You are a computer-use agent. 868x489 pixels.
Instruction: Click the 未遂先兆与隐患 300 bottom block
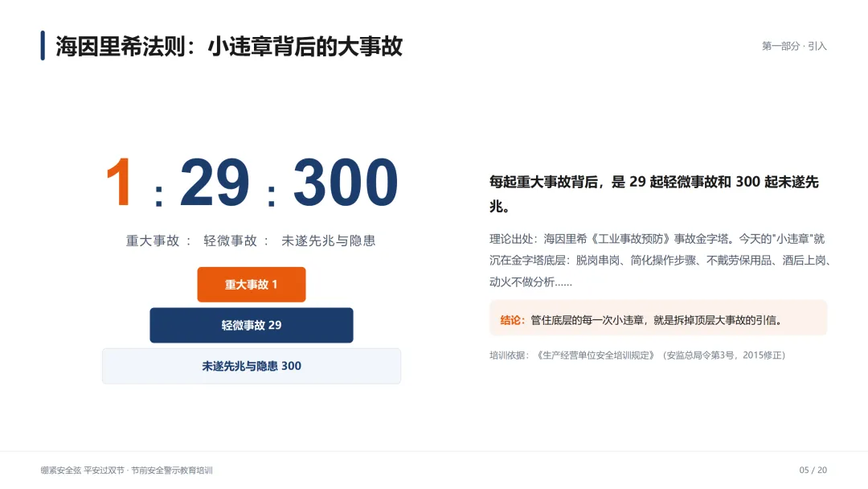coord(252,366)
